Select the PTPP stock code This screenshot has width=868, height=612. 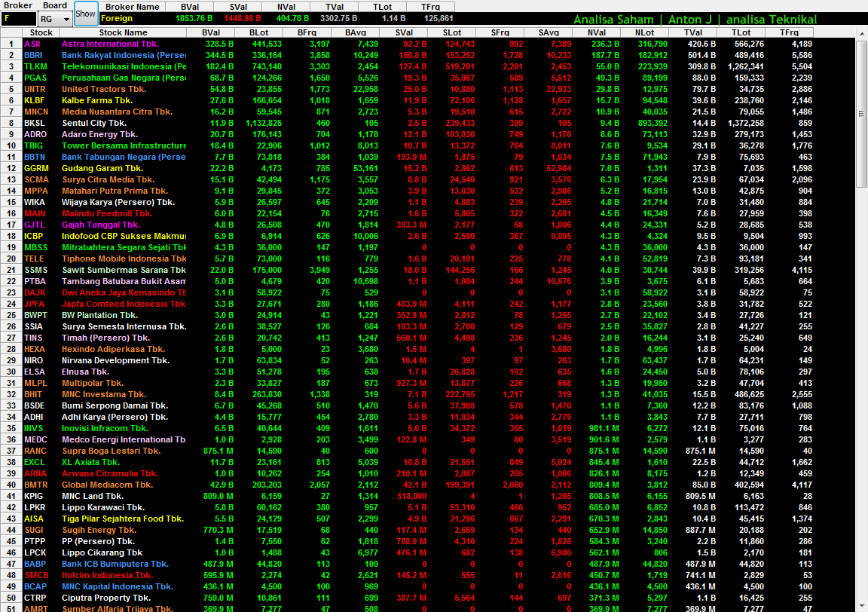point(35,541)
